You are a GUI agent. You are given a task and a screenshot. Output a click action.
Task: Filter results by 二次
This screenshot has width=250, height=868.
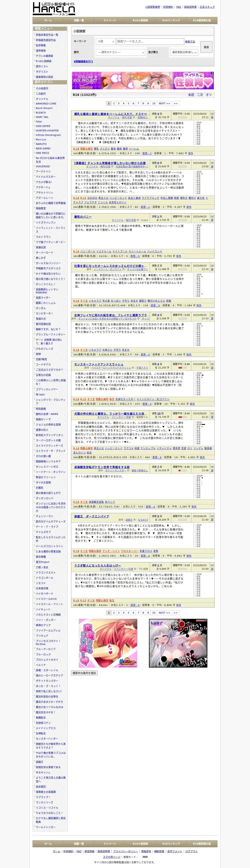(200, 95)
